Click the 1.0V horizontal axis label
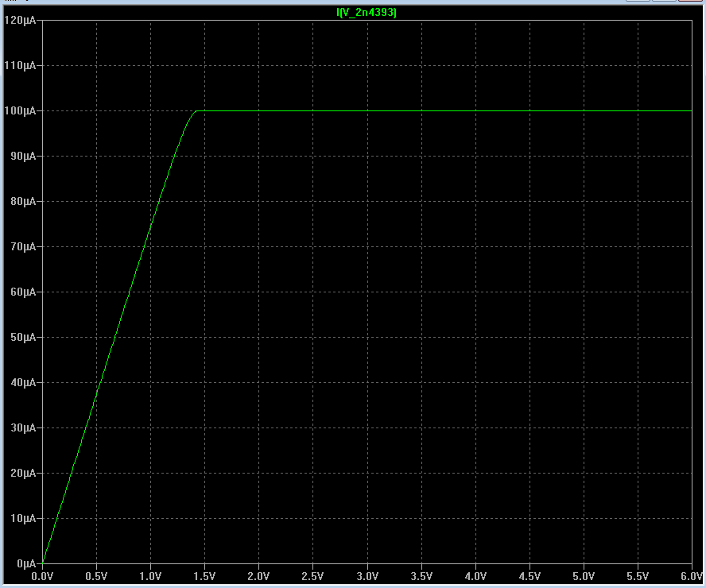 (150, 576)
